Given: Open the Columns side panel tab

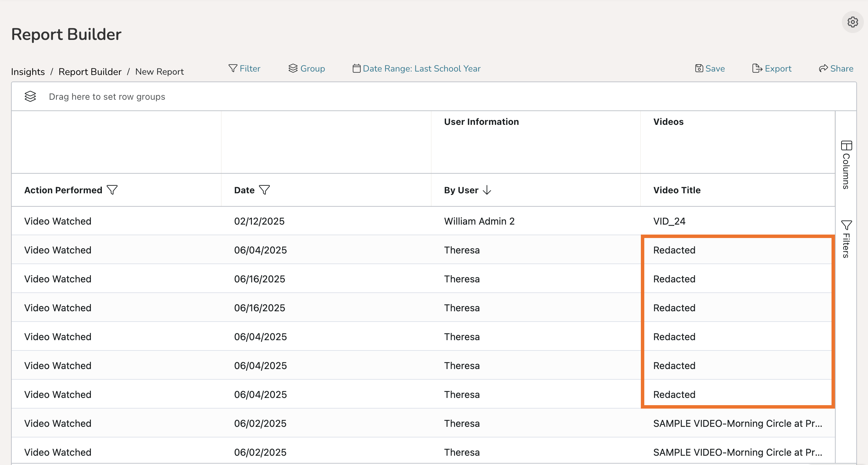Looking at the screenshot, I should 846,165.
